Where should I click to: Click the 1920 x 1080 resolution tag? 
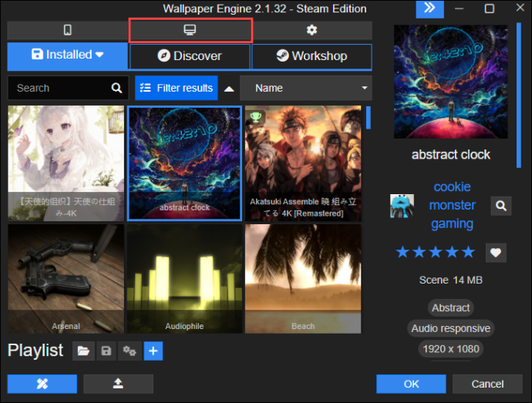pos(450,349)
